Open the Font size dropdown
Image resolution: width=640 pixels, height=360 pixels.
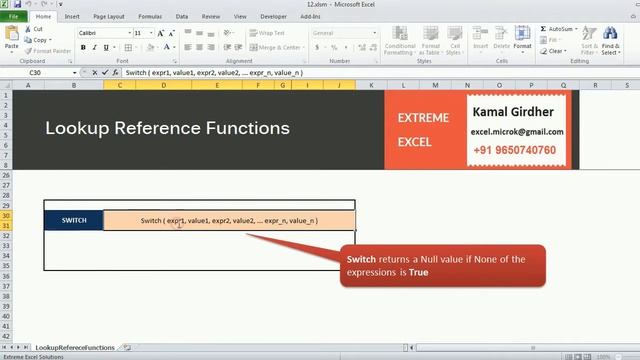pos(151,33)
